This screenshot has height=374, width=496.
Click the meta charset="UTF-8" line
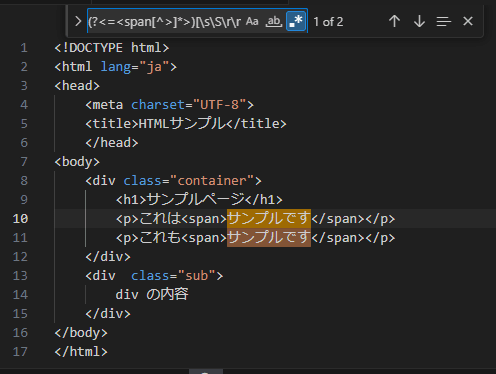pyautogui.click(x=169, y=105)
